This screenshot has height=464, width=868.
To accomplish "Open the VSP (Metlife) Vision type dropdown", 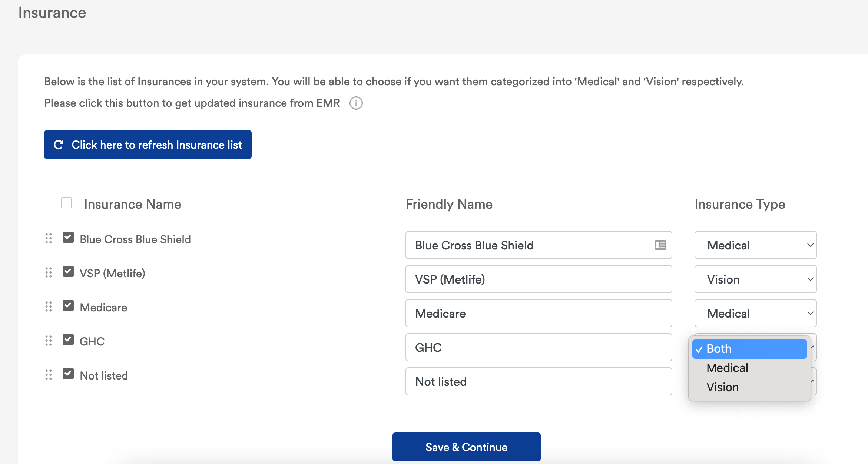I will (755, 279).
